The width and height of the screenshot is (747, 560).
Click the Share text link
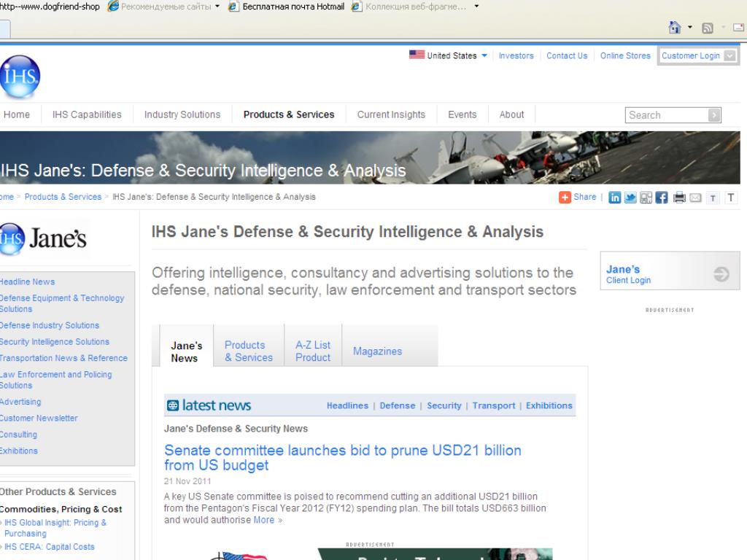(x=585, y=197)
